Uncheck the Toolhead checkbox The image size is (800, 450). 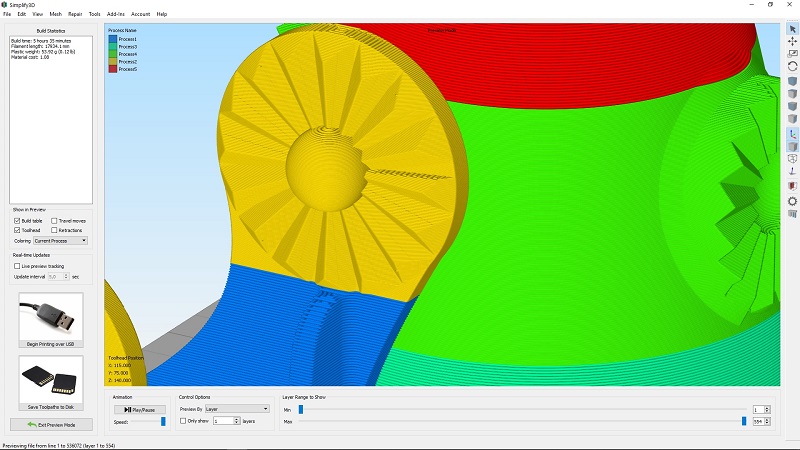tap(17, 230)
